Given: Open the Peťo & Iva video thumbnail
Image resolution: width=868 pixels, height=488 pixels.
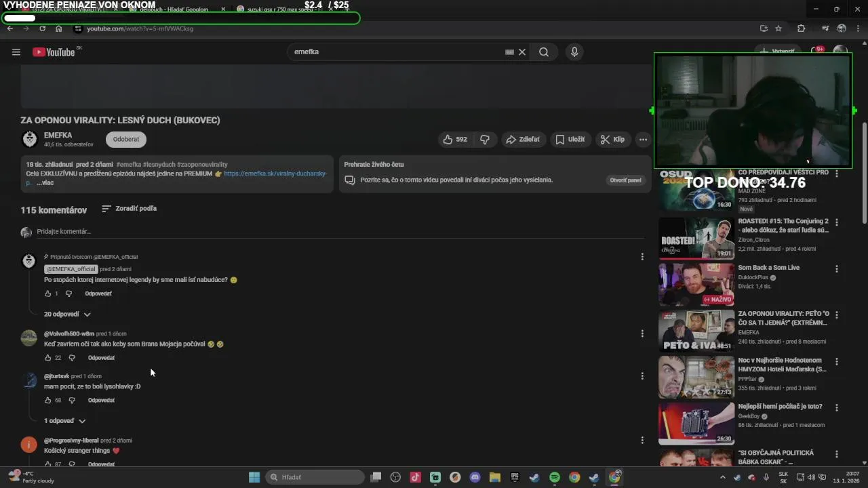Looking at the screenshot, I should (x=696, y=331).
